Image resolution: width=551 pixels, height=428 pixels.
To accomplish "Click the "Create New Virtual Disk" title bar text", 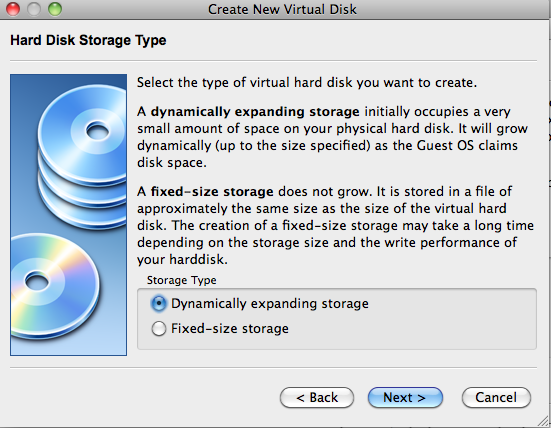I will point(282,9).
